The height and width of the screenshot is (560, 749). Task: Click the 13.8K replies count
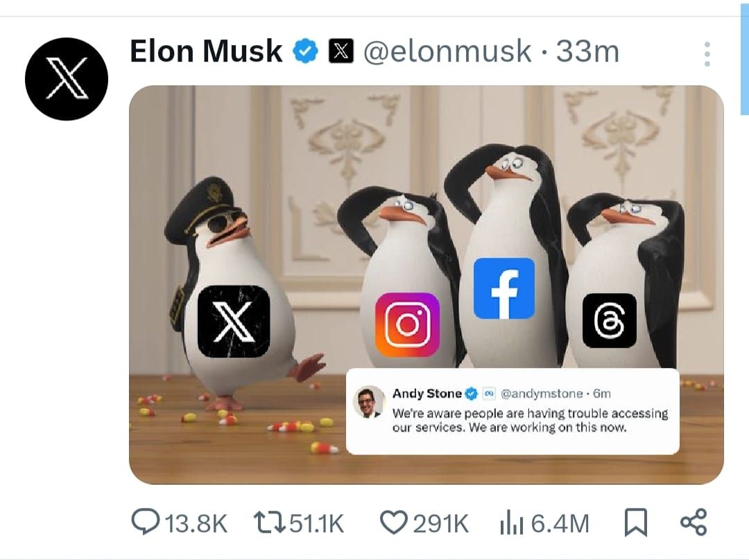click(196, 523)
